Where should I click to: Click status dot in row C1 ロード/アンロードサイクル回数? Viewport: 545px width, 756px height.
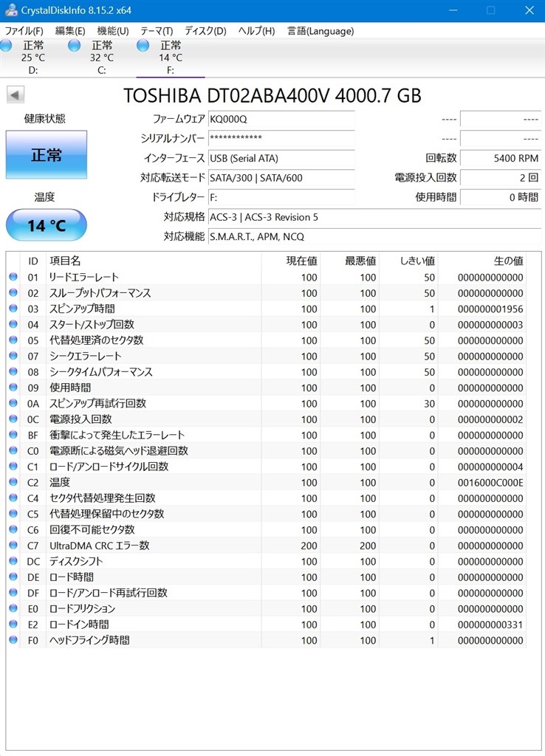[13, 467]
